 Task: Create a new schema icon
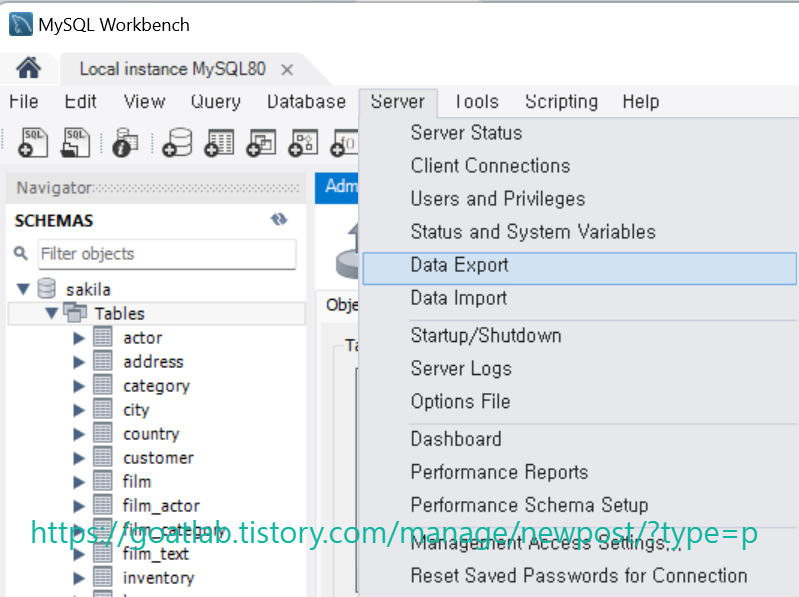(177, 142)
